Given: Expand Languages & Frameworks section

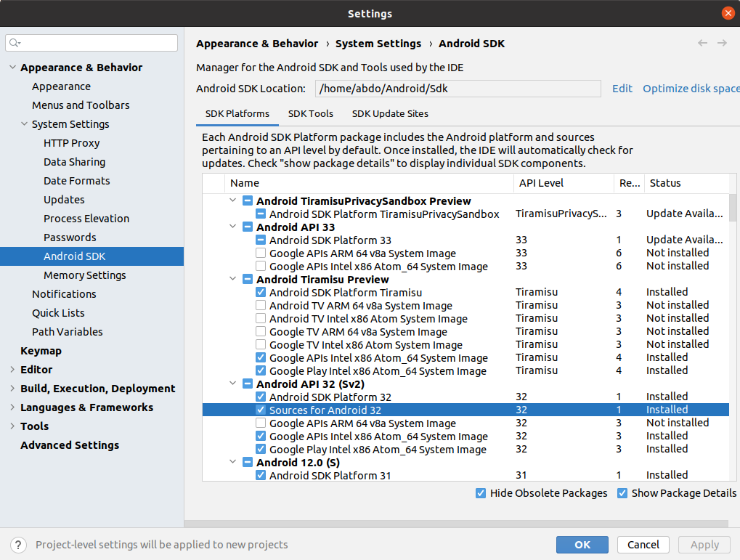Looking at the screenshot, I should click(13, 407).
